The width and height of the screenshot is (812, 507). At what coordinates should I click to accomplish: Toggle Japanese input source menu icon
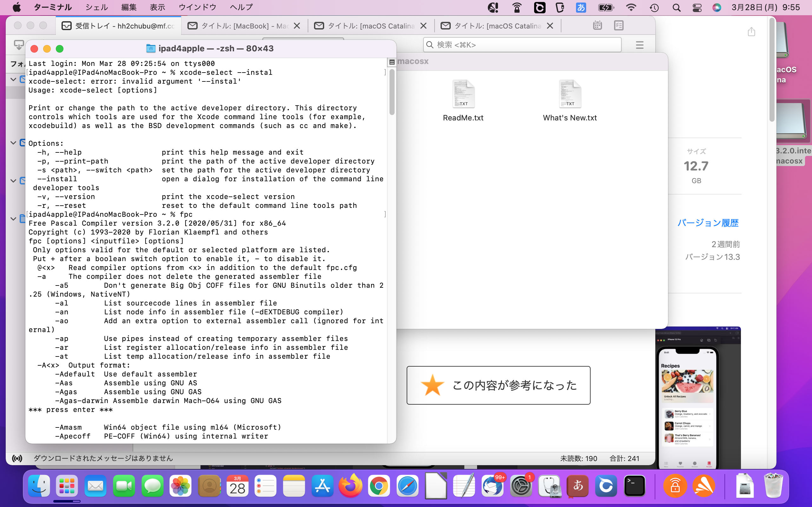[x=581, y=7]
